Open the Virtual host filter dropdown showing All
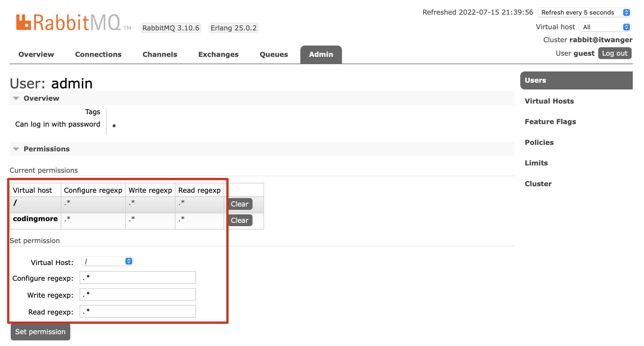 pyautogui.click(x=605, y=27)
